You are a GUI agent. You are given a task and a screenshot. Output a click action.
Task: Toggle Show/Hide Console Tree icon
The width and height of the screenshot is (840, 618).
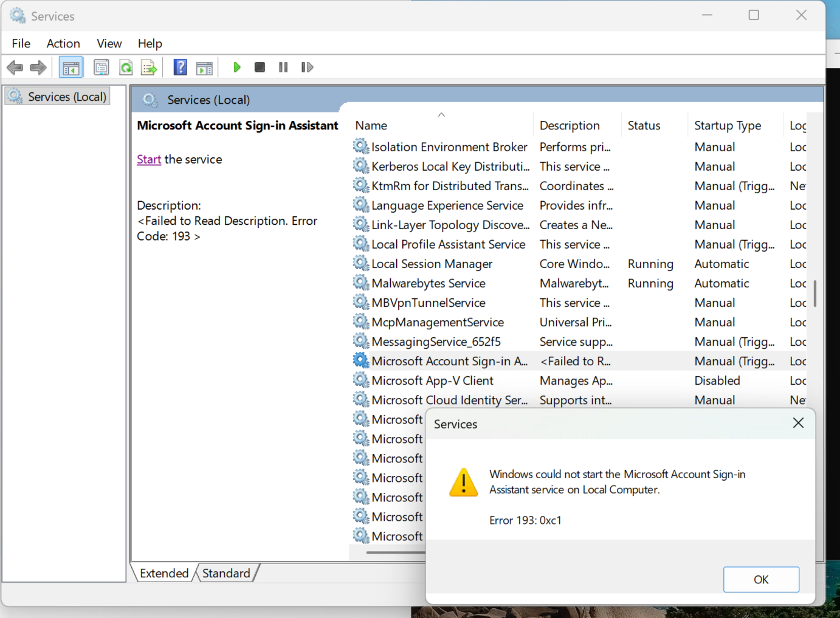pos(71,67)
